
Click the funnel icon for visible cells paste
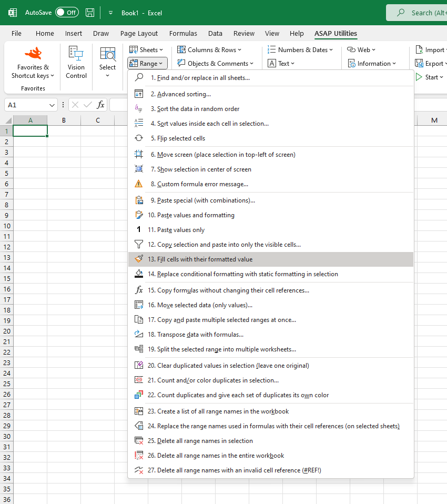(139, 244)
